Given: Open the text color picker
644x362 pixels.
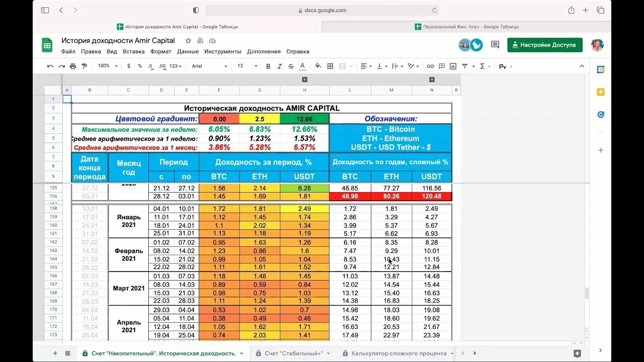Looking at the screenshot, I should 302,66.
